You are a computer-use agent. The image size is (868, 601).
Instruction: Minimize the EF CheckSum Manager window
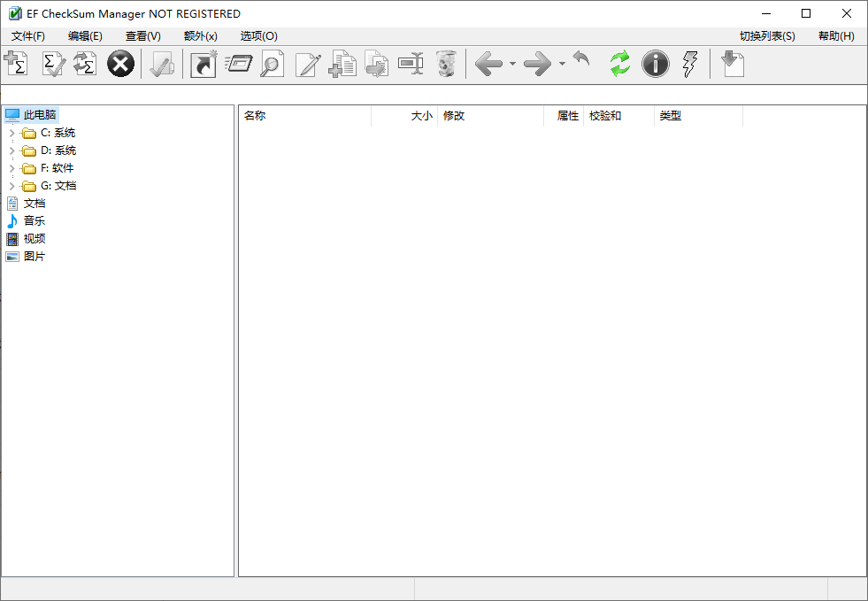click(766, 14)
